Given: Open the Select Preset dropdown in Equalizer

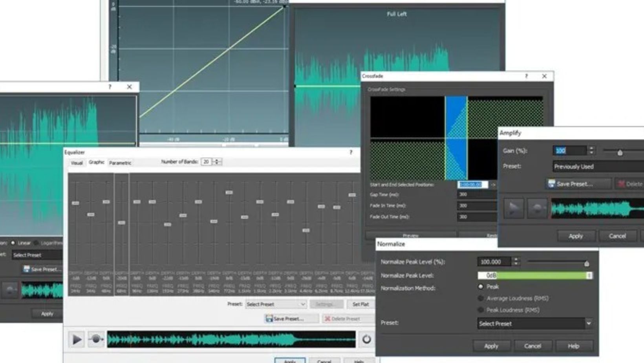Looking at the screenshot, I should [275, 304].
